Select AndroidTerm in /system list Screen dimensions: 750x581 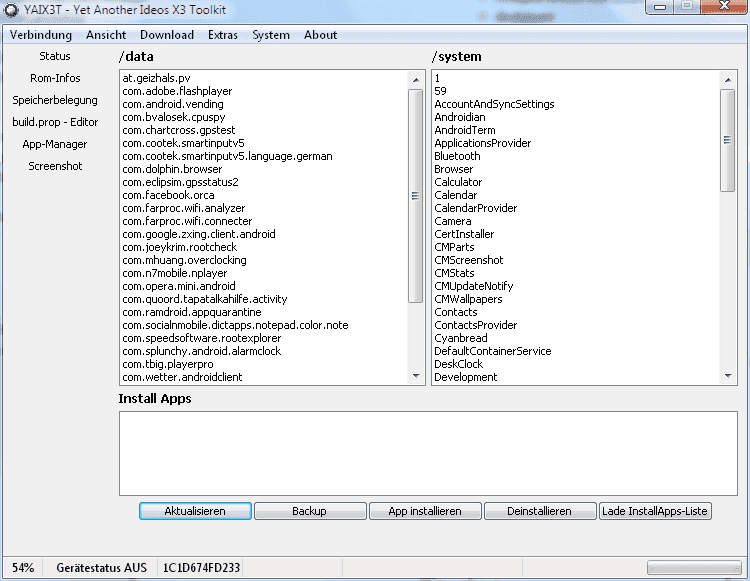pyautogui.click(x=464, y=130)
